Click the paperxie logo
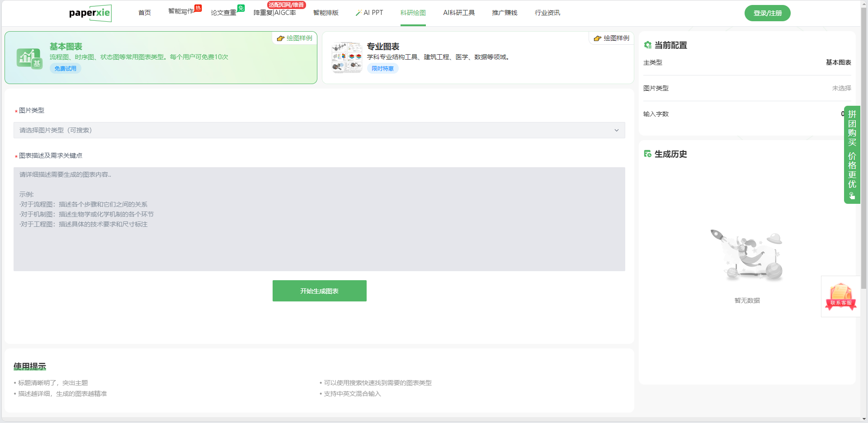The height and width of the screenshot is (423, 868). [x=90, y=13]
